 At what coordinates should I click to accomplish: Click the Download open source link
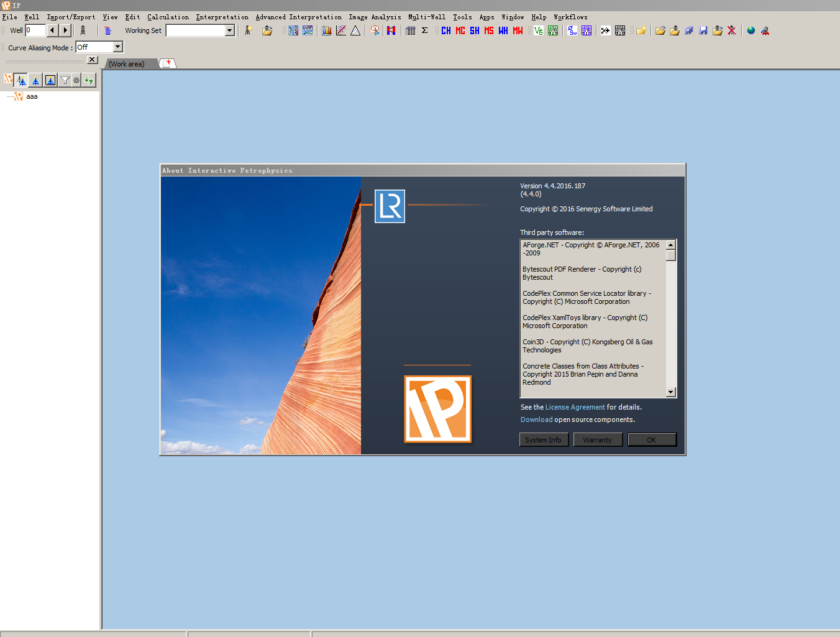[537, 420]
